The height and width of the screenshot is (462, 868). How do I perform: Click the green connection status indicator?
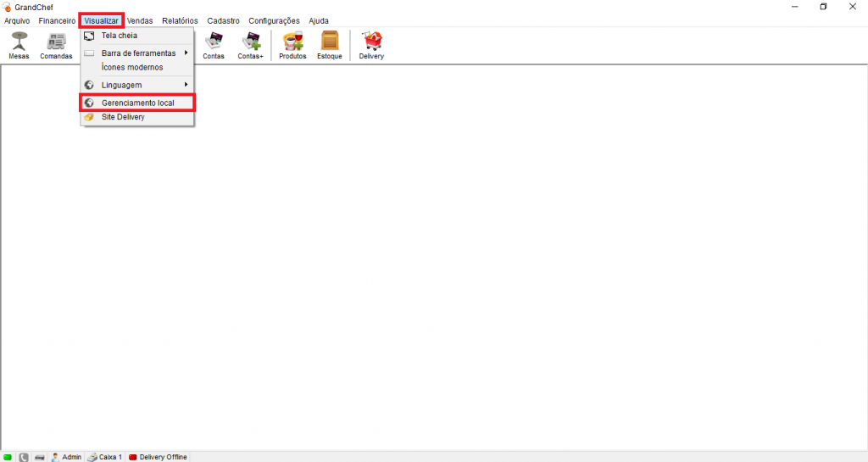click(8, 457)
